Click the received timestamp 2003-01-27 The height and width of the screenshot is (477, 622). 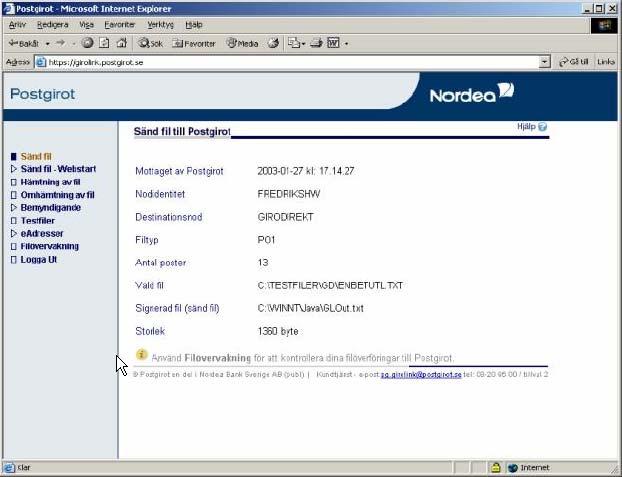click(280, 171)
